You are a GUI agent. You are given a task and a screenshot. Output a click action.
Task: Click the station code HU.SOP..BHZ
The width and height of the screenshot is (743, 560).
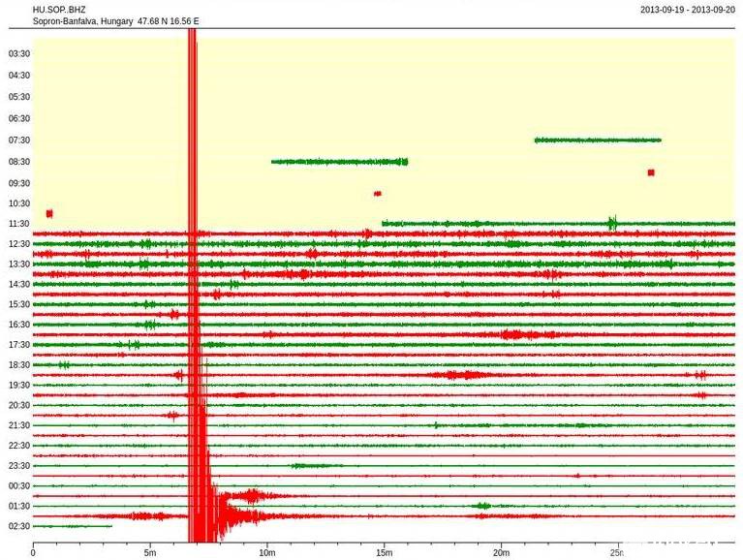[x=59, y=10]
